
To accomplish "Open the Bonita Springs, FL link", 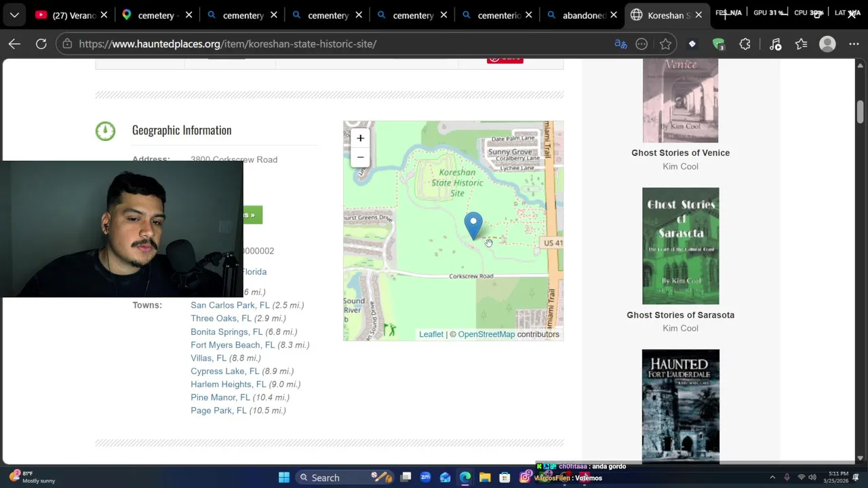I will [x=226, y=332].
